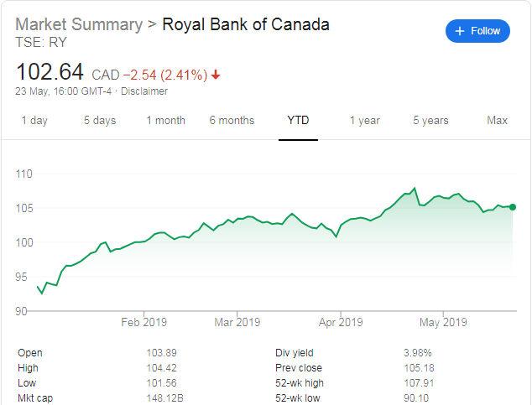
Task: Click the blue Follow button
Action: coord(478,31)
